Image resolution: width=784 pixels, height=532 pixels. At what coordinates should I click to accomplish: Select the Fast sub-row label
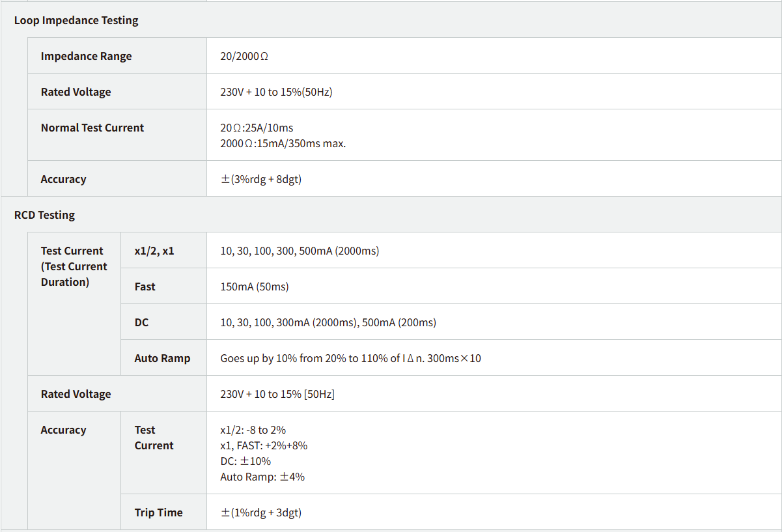[x=145, y=287]
